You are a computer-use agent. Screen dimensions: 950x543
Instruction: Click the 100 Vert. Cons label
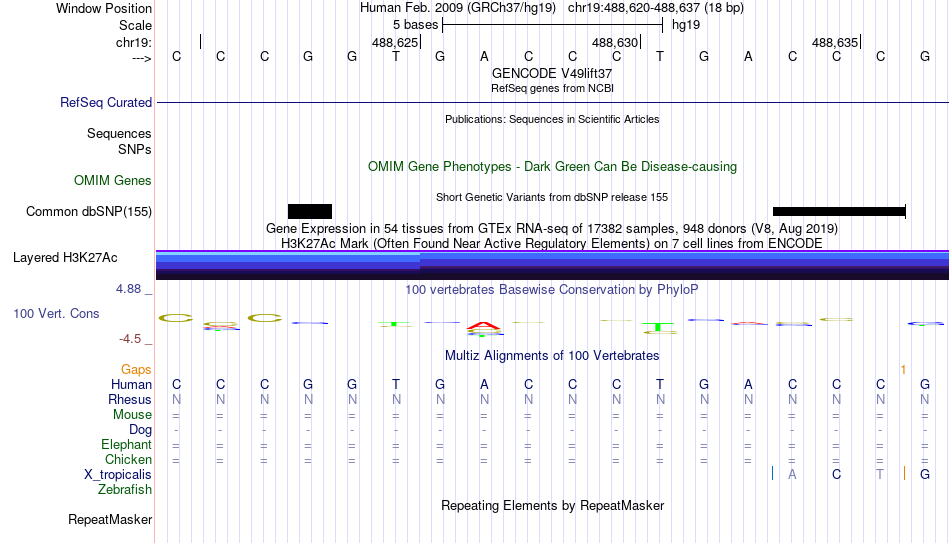[56, 313]
